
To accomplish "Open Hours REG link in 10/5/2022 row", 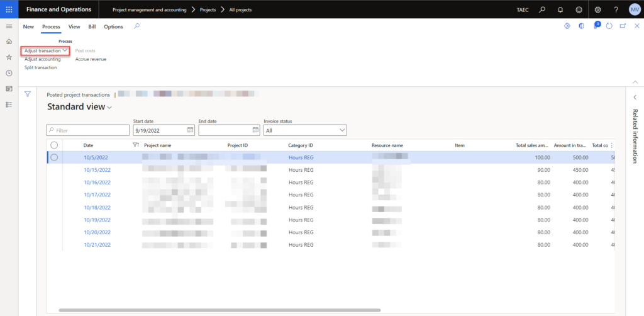I will (x=301, y=157).
